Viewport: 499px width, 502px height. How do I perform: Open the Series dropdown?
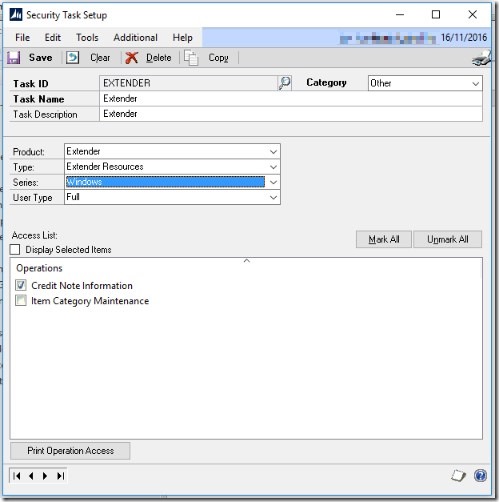pos(273,182)
